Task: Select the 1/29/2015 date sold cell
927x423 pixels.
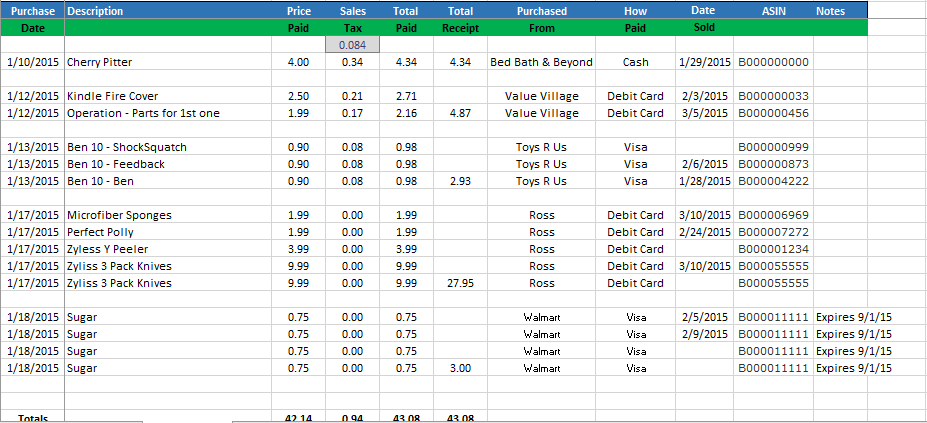Action: coord(705,62)
